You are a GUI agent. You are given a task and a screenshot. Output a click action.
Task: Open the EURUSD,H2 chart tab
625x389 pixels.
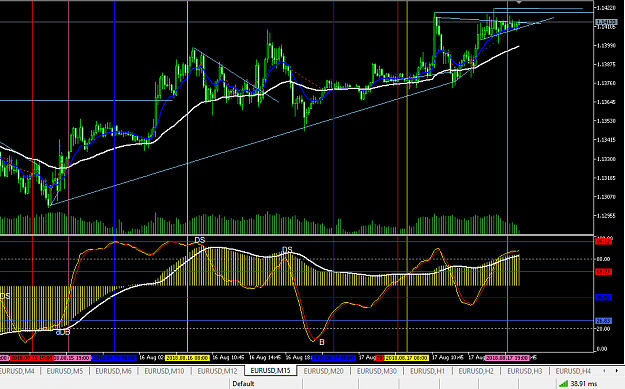(476, 371)
